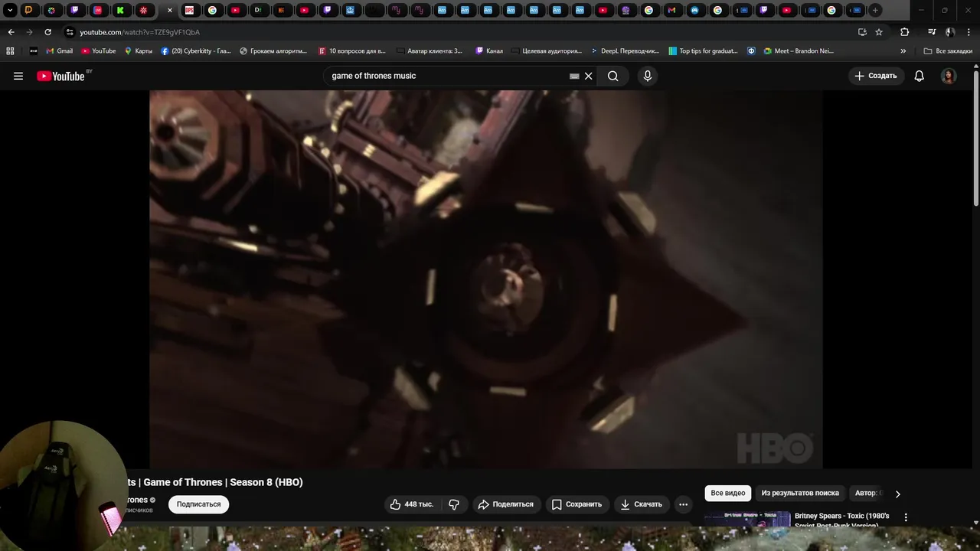Image resolution: width=980 pixels, height=551 pixels.
Task: Open 'Все закладки' all bookmarks folder
Action: tap(948, 51)
